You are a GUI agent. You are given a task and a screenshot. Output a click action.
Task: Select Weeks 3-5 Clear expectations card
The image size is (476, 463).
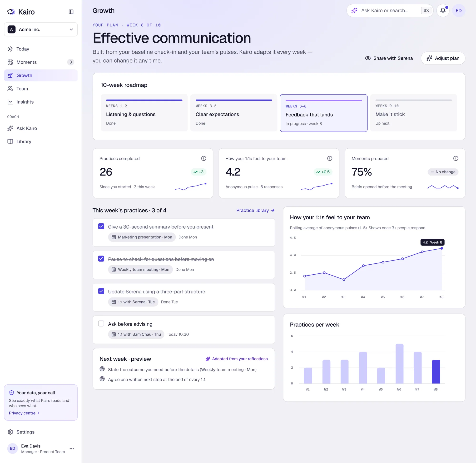tap(234, 113)
